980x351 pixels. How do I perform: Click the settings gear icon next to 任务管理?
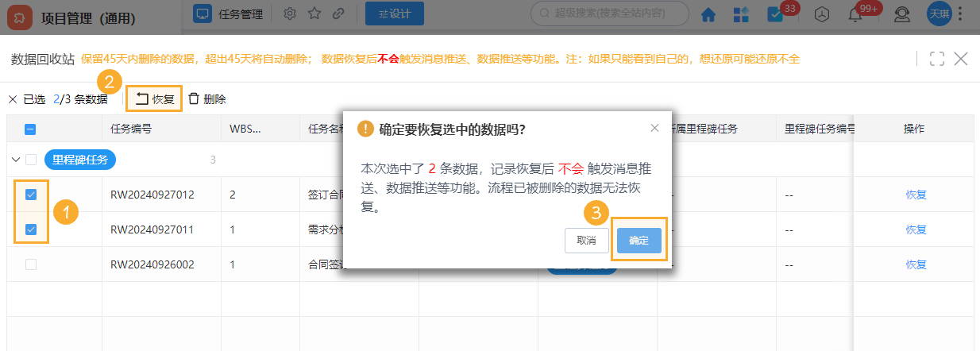pos(290,13)
